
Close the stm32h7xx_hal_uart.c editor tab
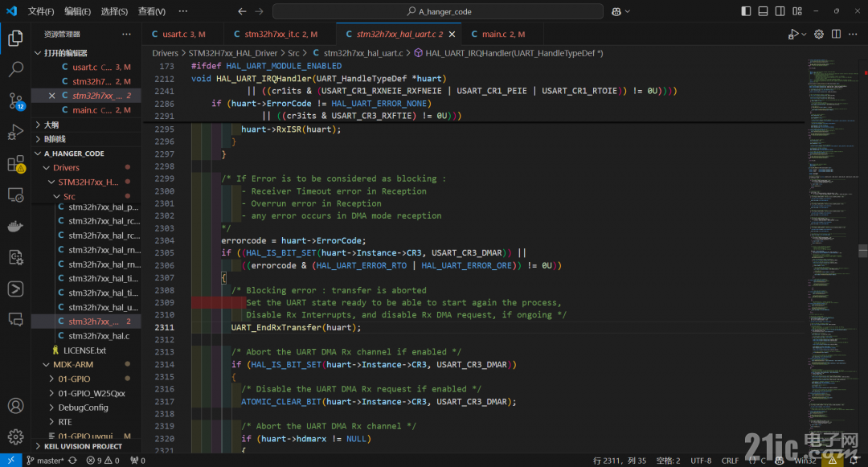pyautogui.click(x=452, y=35)
